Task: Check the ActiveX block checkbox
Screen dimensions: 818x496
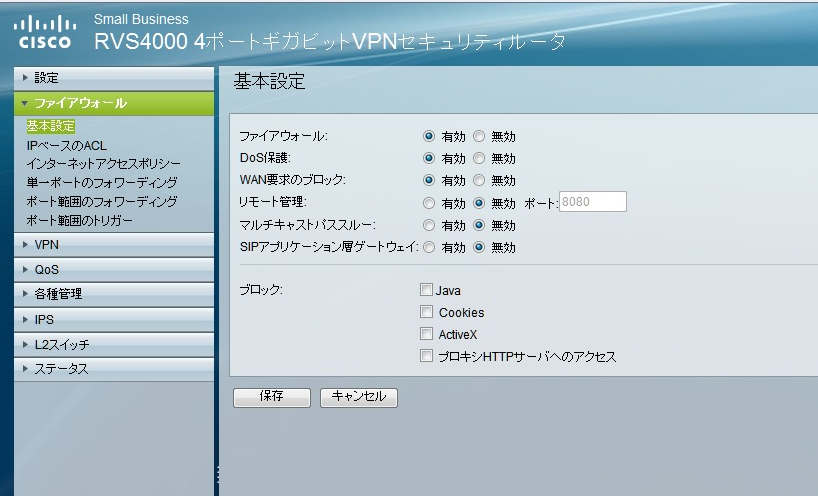Action: (x=426, y=334)
